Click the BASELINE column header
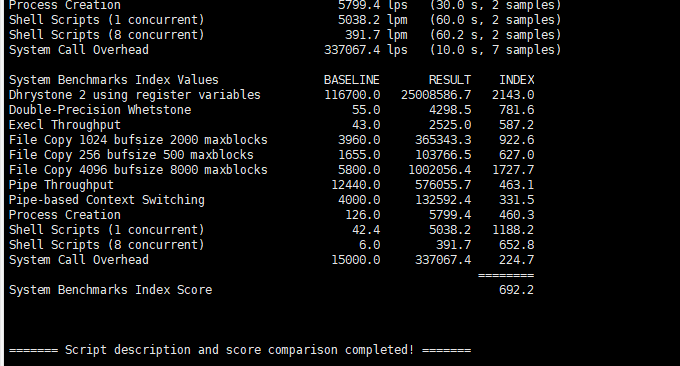The height and width of the screenshot is (366, 680). point(352,80)
